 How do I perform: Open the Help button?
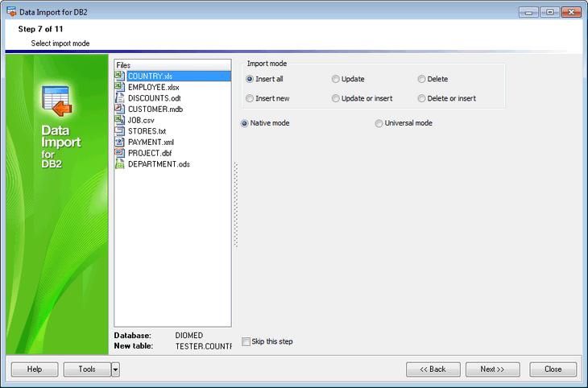click(35, 369)
